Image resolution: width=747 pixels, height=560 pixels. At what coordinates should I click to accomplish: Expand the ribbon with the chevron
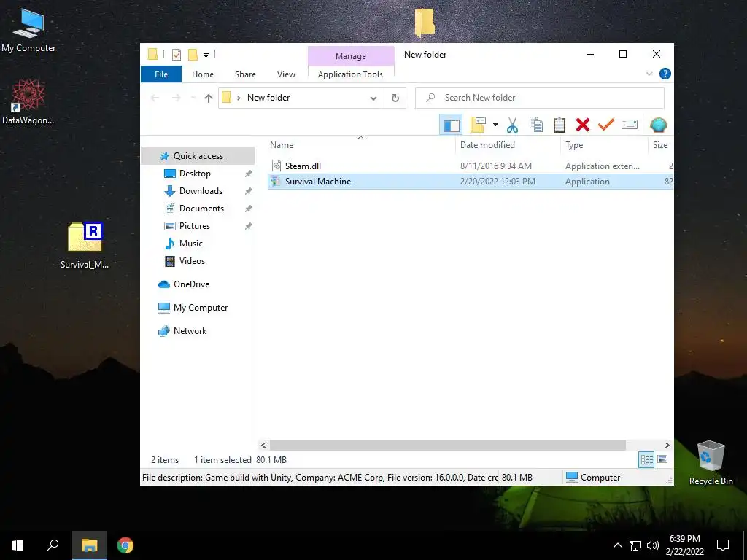(649, 74)
